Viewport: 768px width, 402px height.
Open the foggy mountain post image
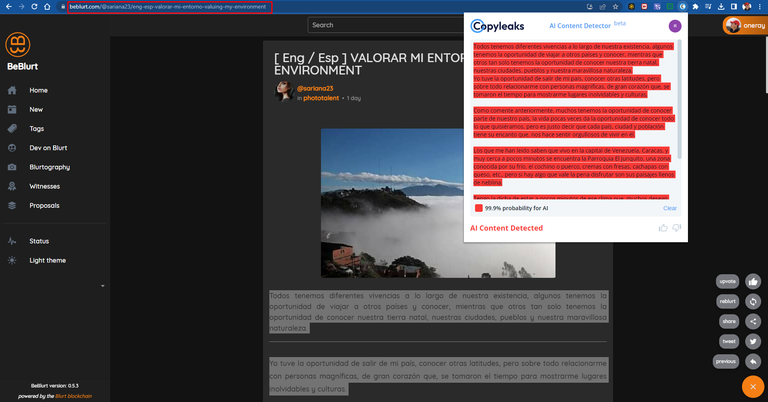pos(438,203)
